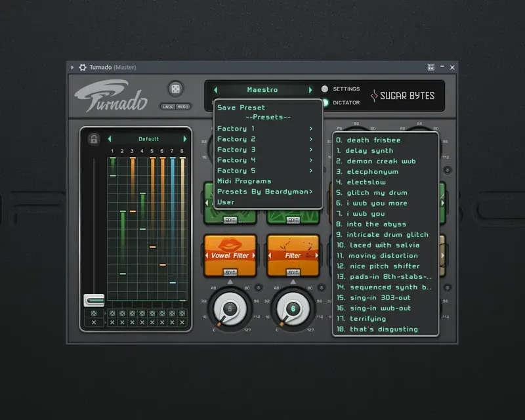Select preset '5. glitch my drum'

385,192
